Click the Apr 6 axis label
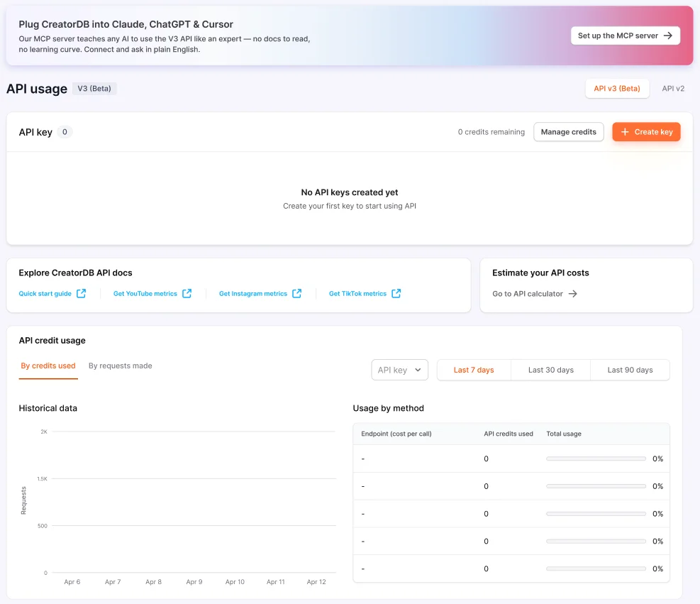Image resolution: width=700 pixels, height=604 pixels. point(72,582)
